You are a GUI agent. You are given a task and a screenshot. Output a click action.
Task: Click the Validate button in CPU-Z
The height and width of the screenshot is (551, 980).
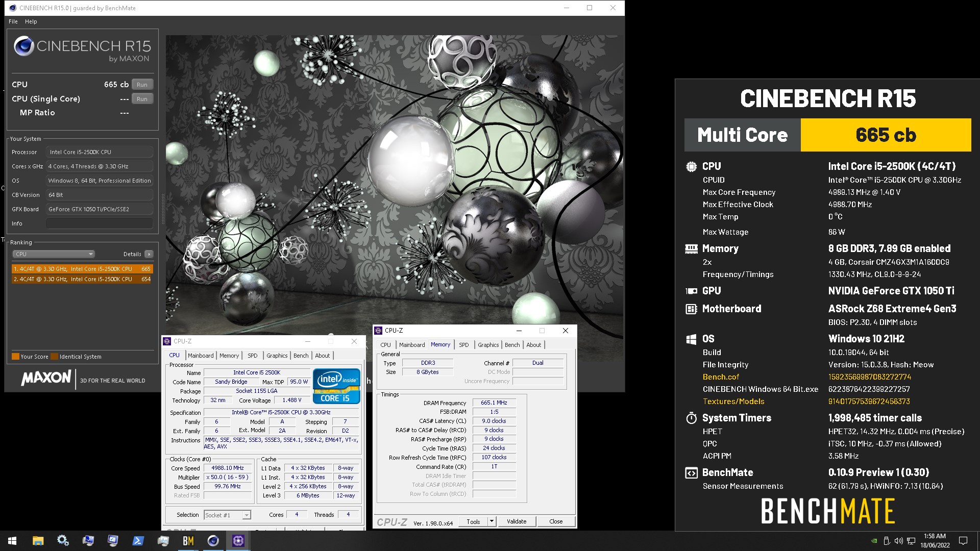coord(517,521)
